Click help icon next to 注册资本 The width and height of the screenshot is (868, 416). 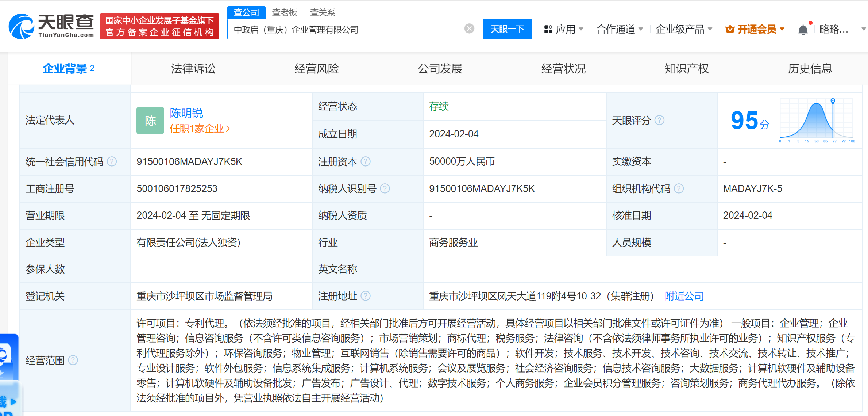(366, 161)
